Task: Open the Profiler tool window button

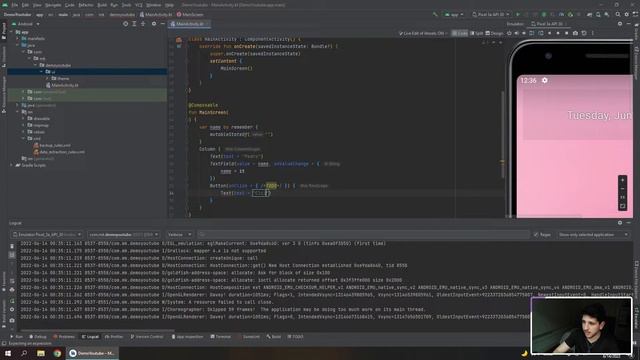Action: [x=114, y=337]
